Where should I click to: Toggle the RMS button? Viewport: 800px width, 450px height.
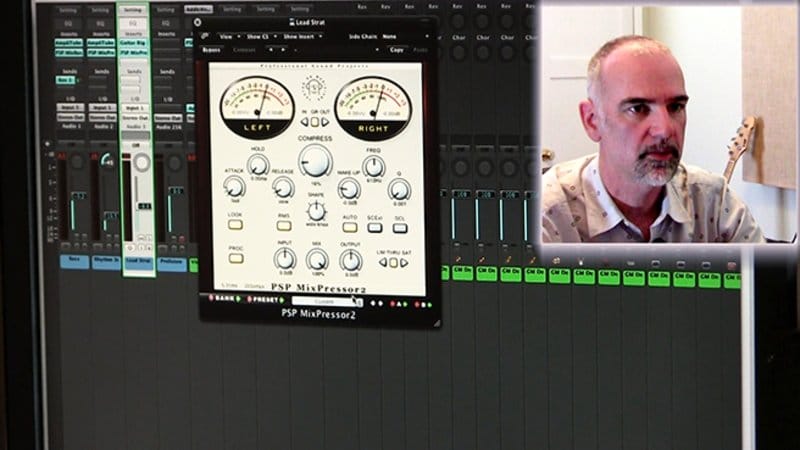tap(284, 226)
